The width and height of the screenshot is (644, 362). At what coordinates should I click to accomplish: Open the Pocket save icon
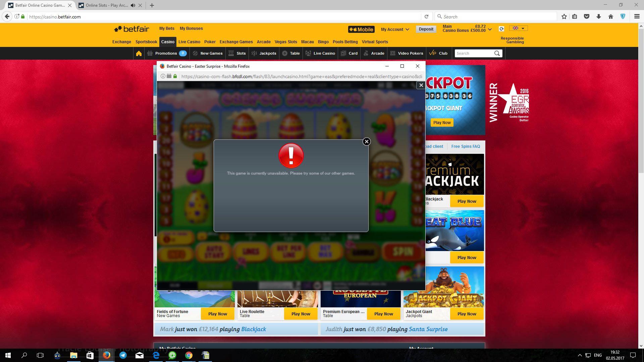click(x=587, y=16)
